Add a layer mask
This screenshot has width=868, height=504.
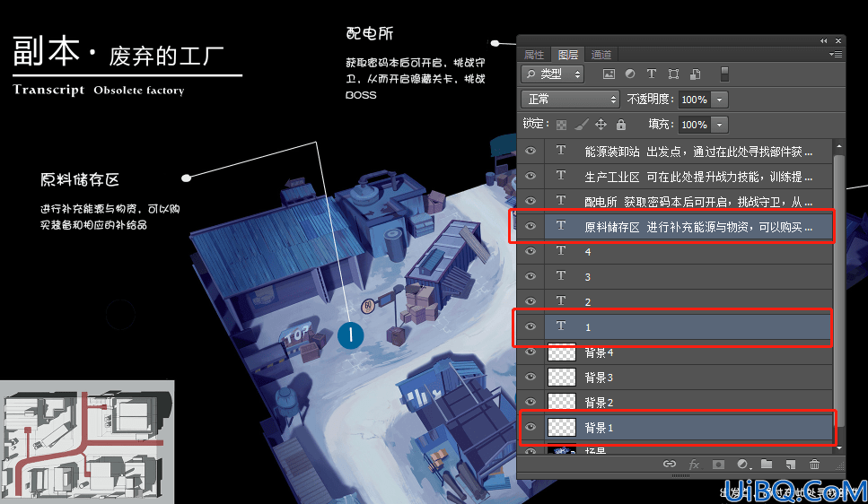pos(718,465)
